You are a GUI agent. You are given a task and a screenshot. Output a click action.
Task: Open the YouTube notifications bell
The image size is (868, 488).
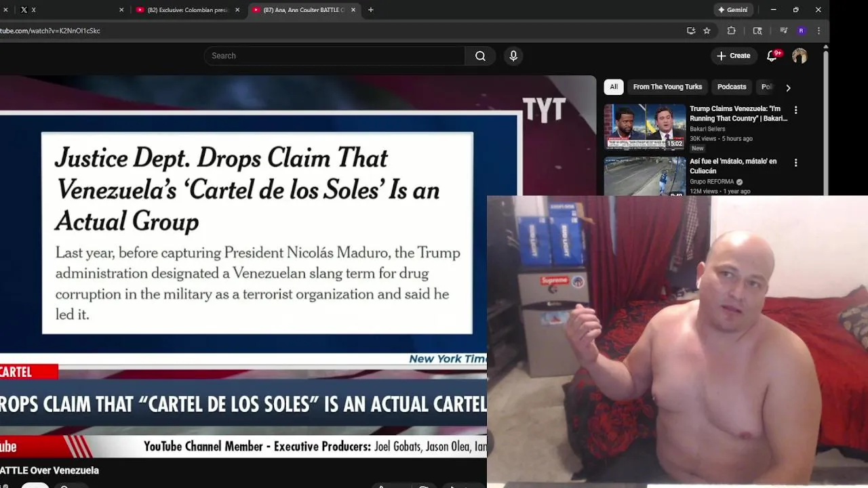coord(772,56)
